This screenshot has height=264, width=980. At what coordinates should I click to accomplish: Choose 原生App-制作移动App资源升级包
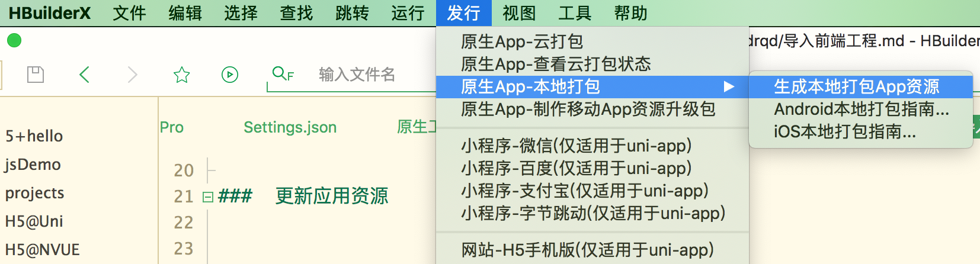[593, 110]
